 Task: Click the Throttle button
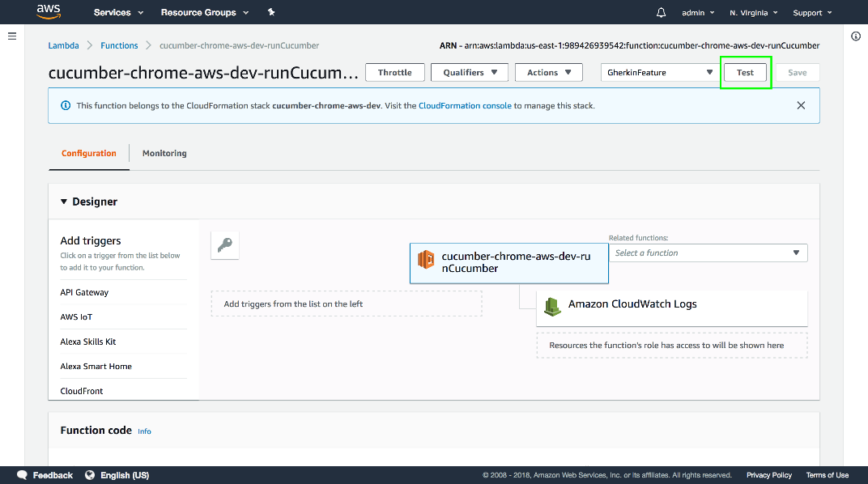click(x=394, y=73)
